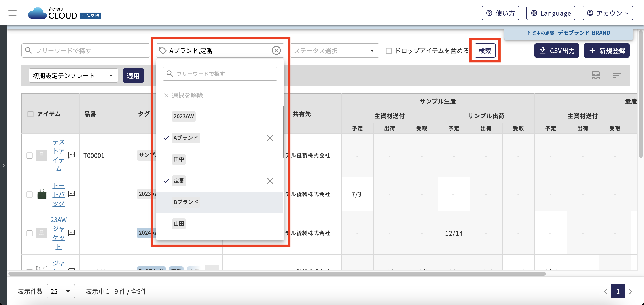Viewport: 644px width, 305px height.
Task: Click the 12/14 date cell
Action: (454, 233)
